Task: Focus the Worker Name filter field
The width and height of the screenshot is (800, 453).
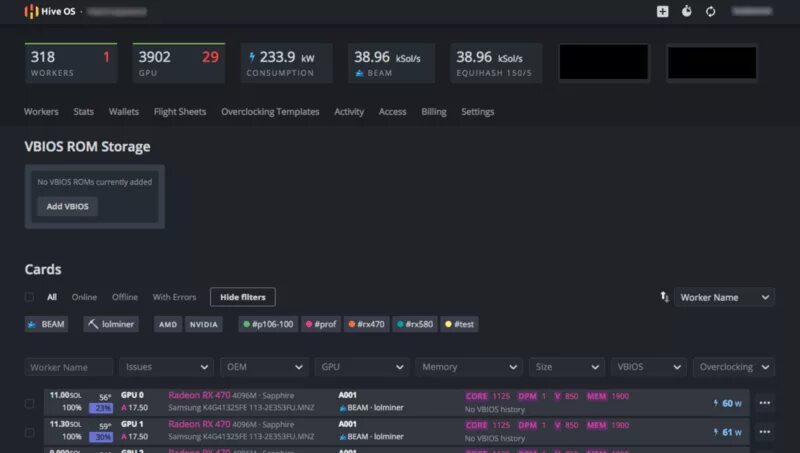Action: pos(69,367)
